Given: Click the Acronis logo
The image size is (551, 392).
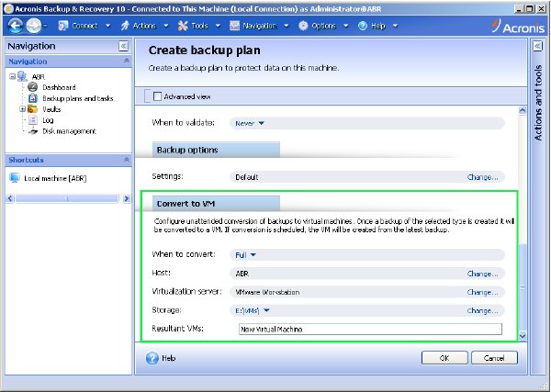Looking at the screenshot, I should (518, 26).
